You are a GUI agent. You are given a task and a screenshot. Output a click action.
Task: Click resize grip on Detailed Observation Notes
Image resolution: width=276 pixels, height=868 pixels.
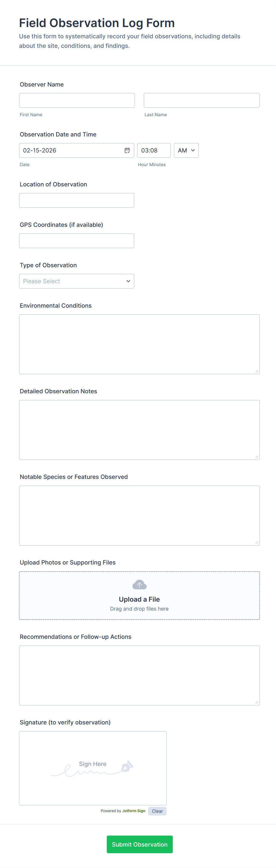pos(256,457)
